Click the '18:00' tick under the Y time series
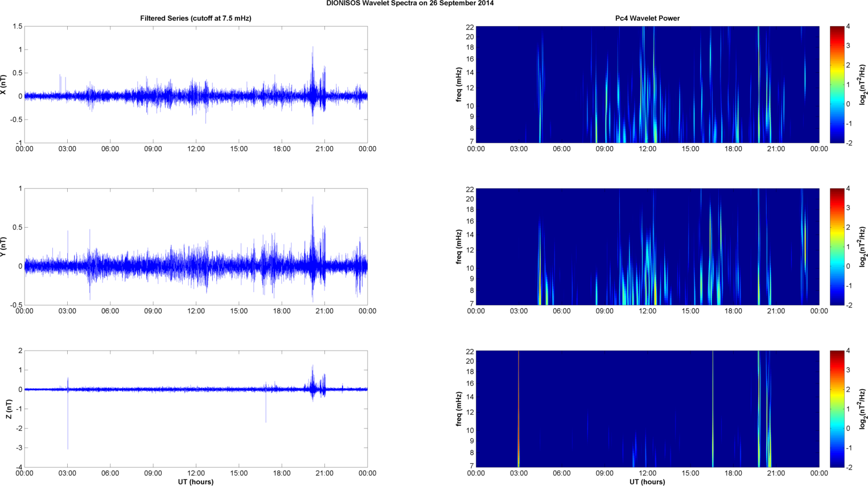Viewport: 868px width, 486px height. [x=282, y=311]
